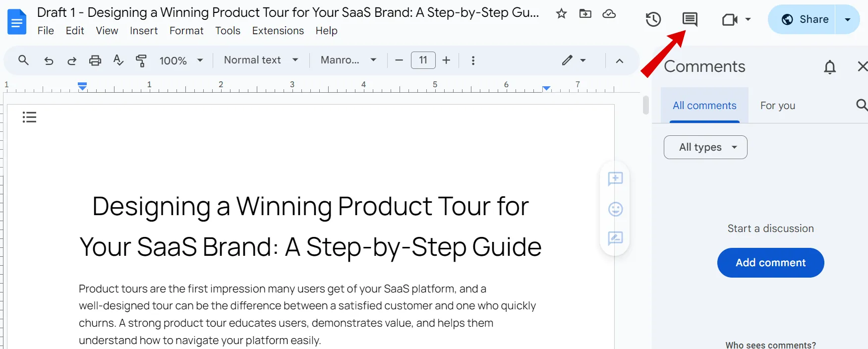Open the View menu
This screenshot has height=349, width=868.
(107, 31)
